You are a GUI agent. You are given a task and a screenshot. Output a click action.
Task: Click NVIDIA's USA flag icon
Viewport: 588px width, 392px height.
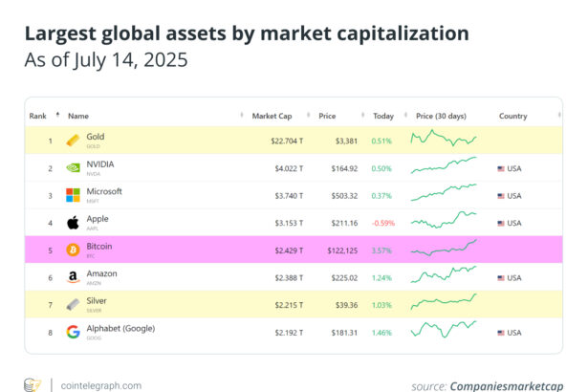pyautogui.click(x=501, y=168)
